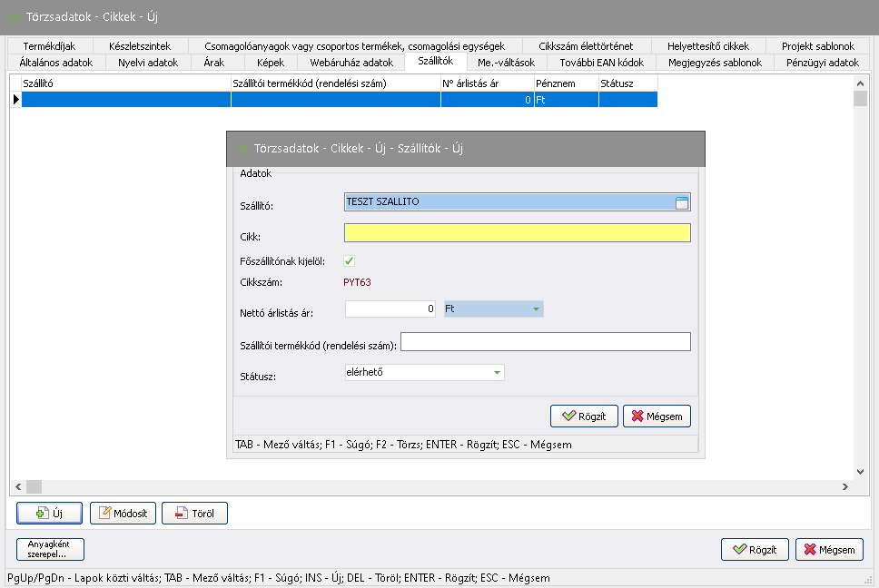The height and width of the screenshot is (588, 879).
Task: Open the Státusz dropdown showing elérhető
Action: coord(496,372)
